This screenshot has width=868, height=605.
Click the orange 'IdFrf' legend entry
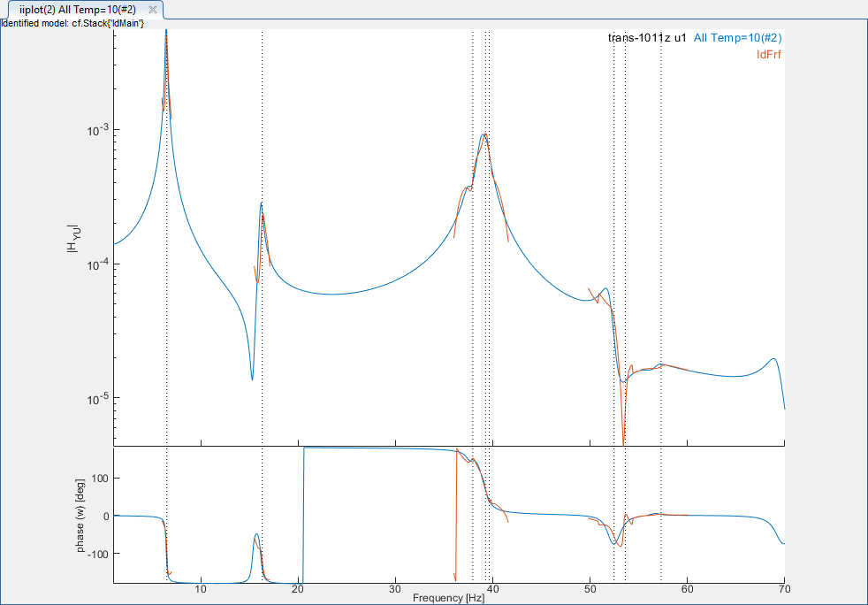coord(768,55)
